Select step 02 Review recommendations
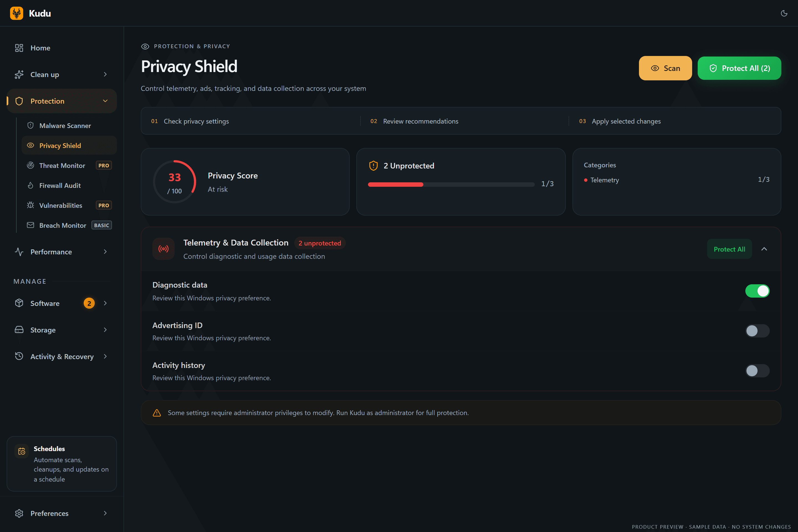Screen dimensions: 798x532 point(414,121)
